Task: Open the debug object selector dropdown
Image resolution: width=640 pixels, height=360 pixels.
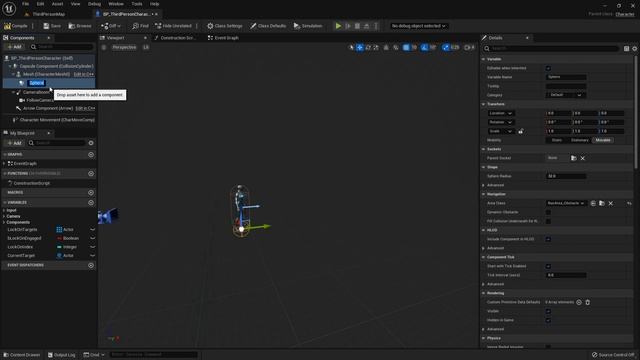Action: [418, 26]
